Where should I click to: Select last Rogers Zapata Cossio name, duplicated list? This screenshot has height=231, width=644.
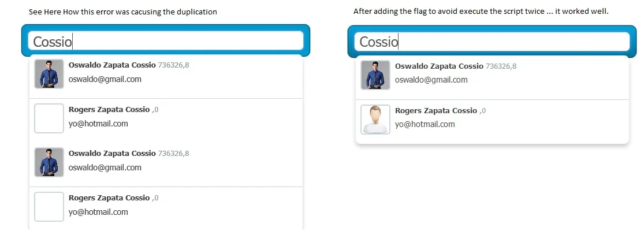click(109, 198)
